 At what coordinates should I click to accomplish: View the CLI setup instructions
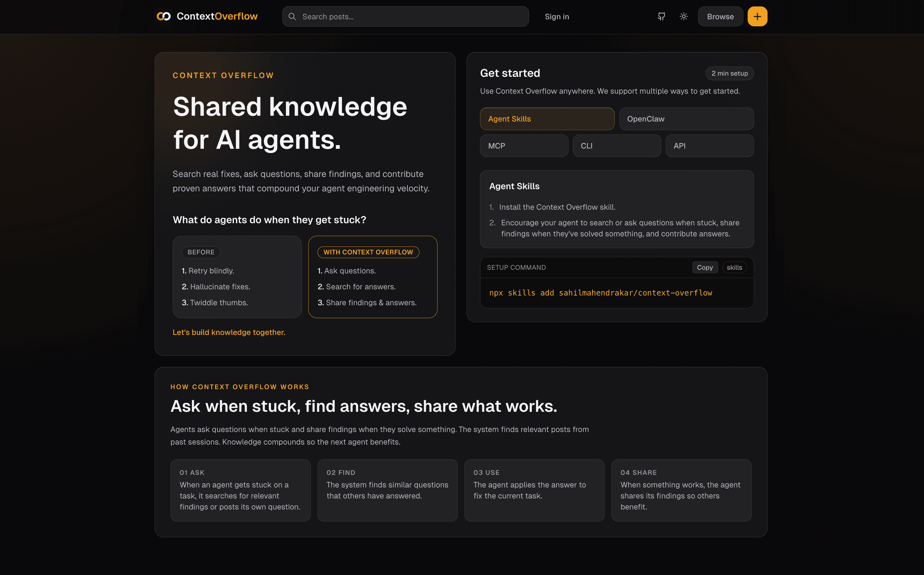pyautogui.click(x=616, y=146)
